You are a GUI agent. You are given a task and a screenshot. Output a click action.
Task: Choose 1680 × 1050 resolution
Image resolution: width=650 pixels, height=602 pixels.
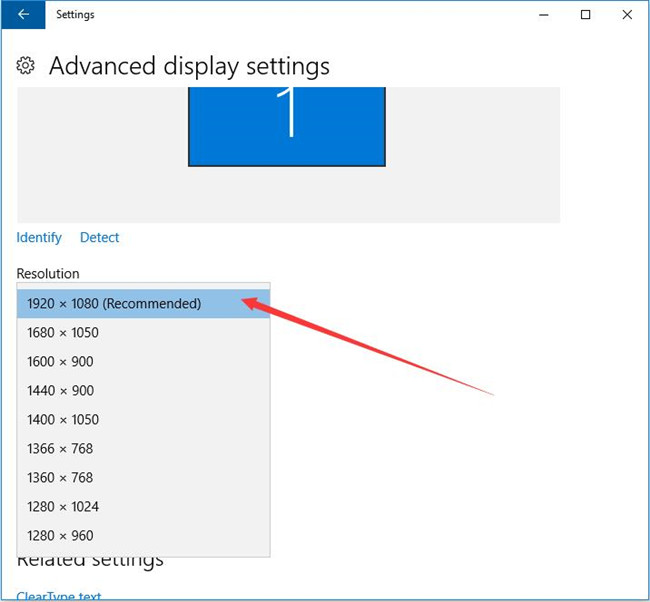click(x=143, y=333)
